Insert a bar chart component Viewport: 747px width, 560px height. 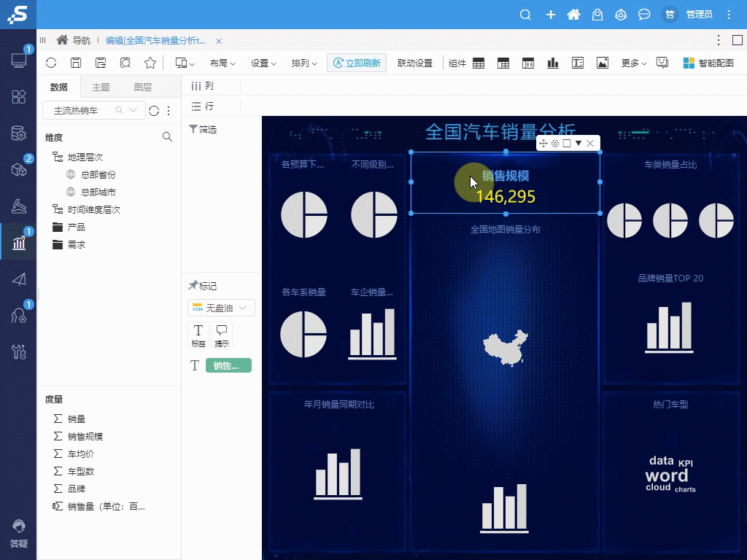pos(553,63)
